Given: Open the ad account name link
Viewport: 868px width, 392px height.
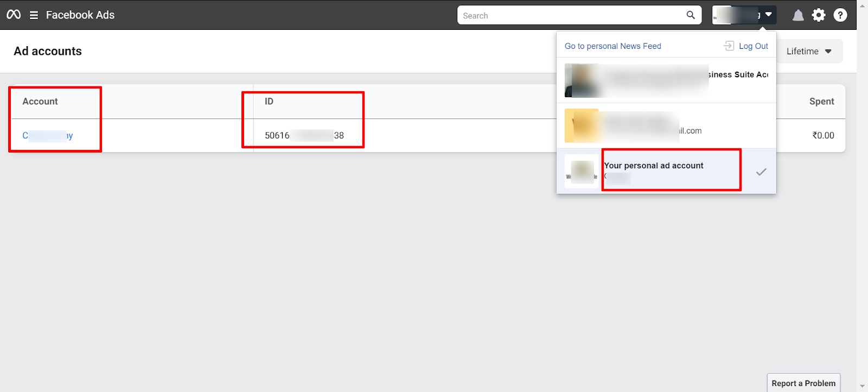Looking at the screenshot, I should tap(48, 135).
